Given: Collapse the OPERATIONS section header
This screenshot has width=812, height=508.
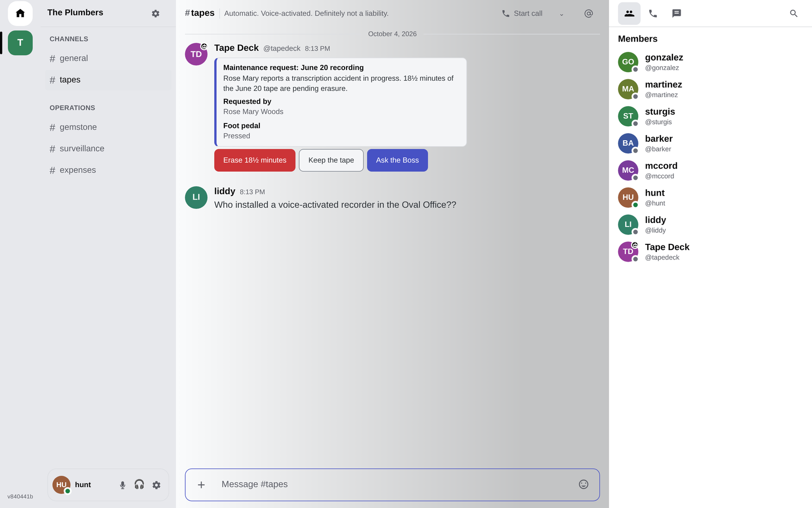Looking at the screenshot, I should [72, 108].
